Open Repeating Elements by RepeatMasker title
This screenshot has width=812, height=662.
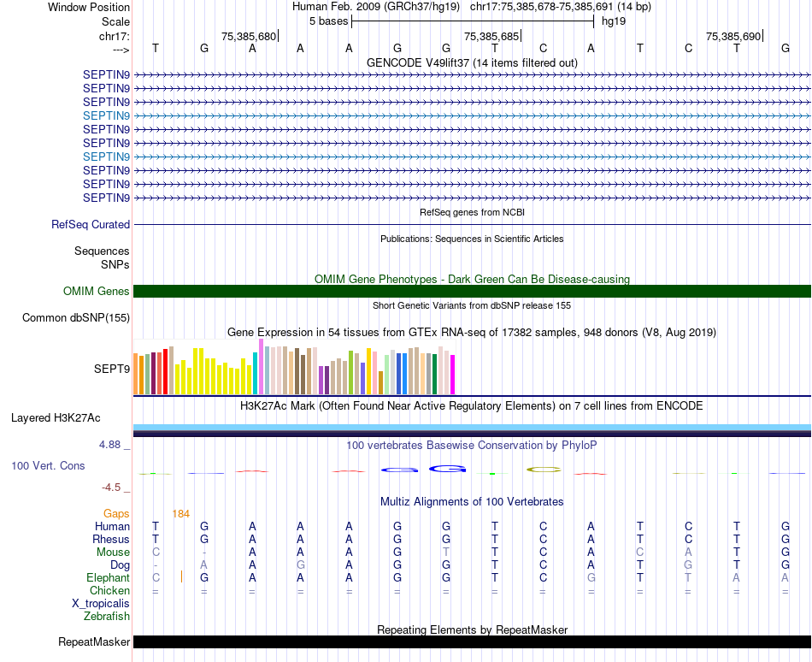(472, 629)
